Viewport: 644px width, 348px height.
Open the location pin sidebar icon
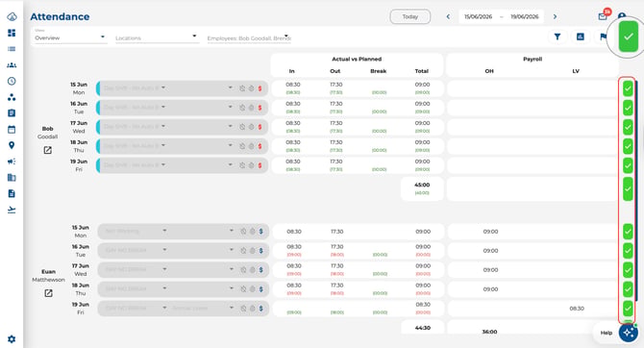[12, 145]
